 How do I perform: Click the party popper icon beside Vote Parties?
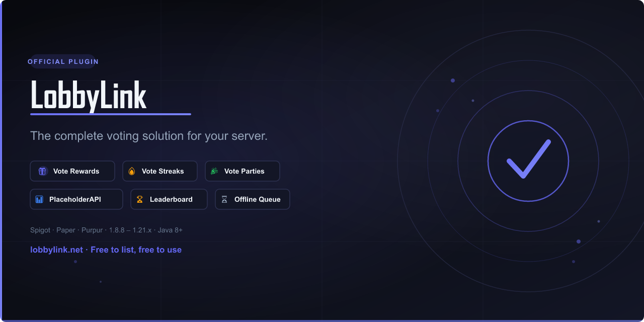[x=214, y=171]
